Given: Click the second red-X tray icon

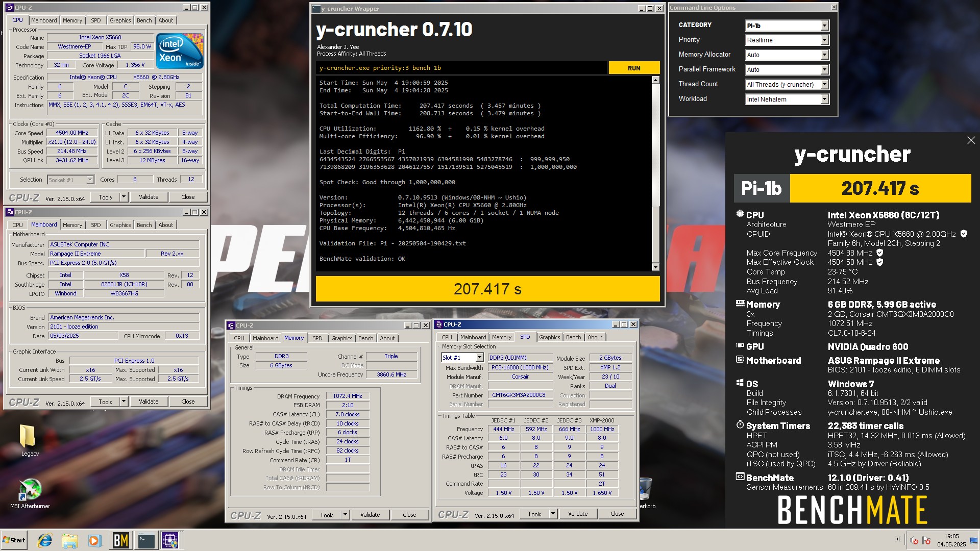Looking at the screenshot, I should 927,541.
